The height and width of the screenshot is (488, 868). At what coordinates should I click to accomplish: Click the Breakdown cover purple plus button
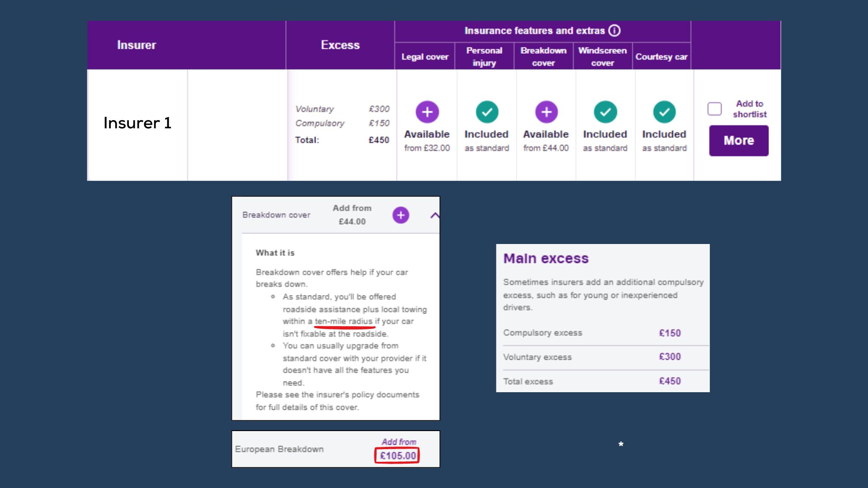(545, 112)
